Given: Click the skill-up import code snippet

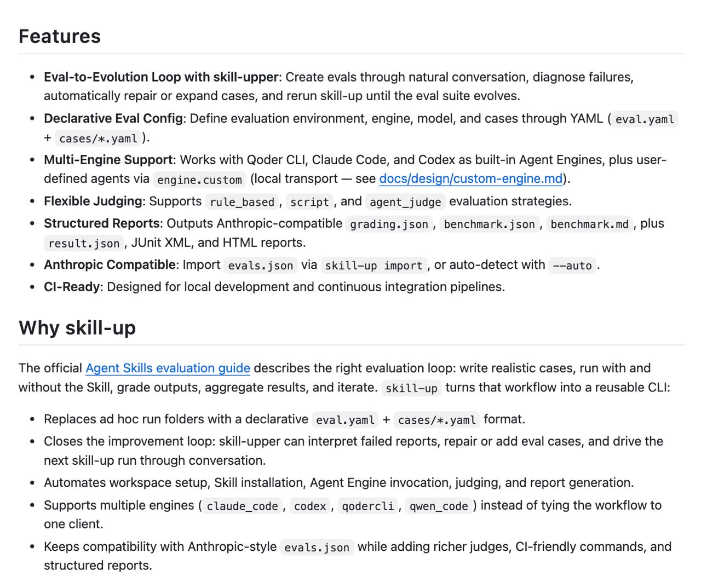Looking at the screenshot, I should point(374,266).
